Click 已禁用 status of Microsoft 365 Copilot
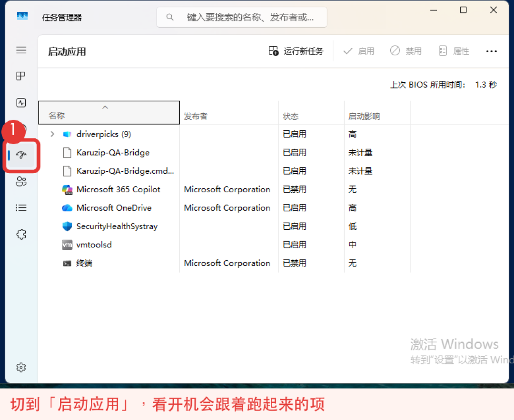Viewport: 514px width, 420px height. [x=295, y=189]
